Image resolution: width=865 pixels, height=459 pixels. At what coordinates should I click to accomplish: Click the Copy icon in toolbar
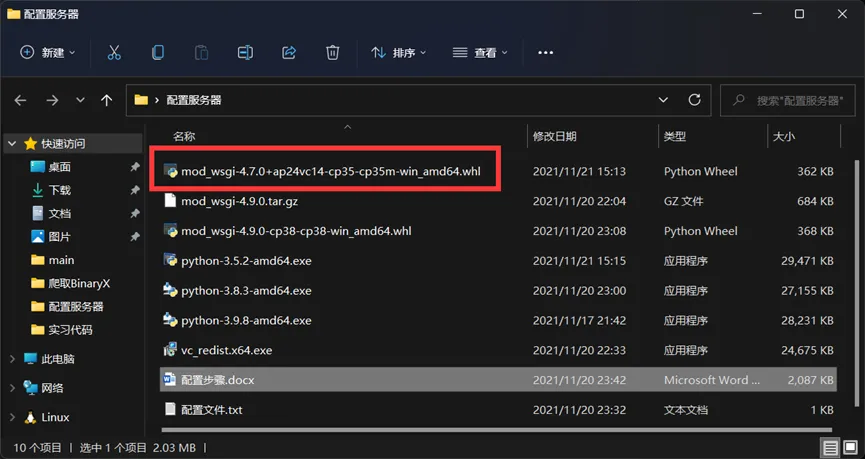tap(158, 52)
